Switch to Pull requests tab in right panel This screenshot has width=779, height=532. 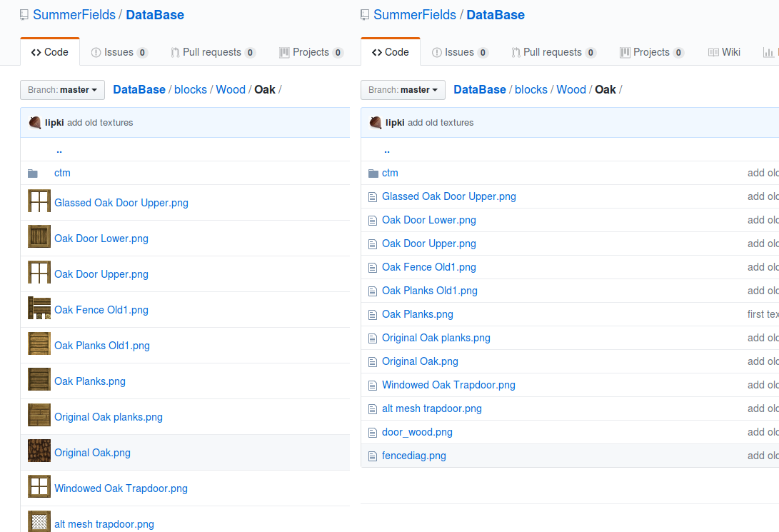pos(553,52)
